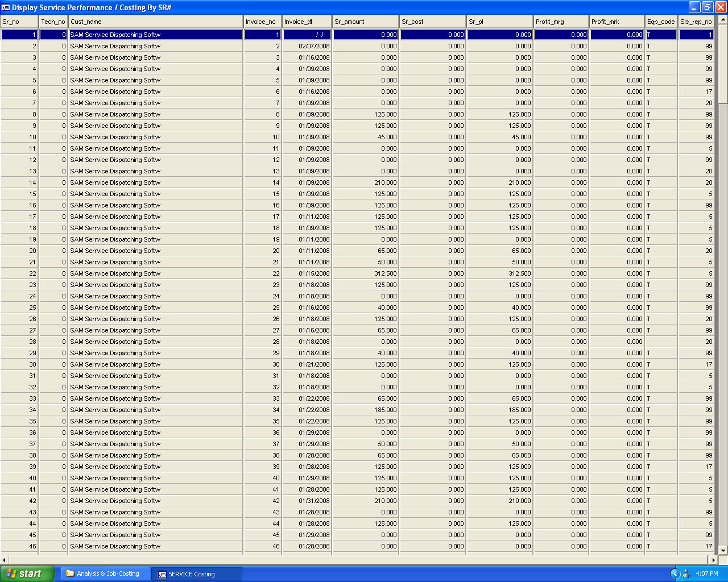The height and width of the screenshot is (582, 728).
Task: Click the Invoice_no column header
Action: pos(262,22)
